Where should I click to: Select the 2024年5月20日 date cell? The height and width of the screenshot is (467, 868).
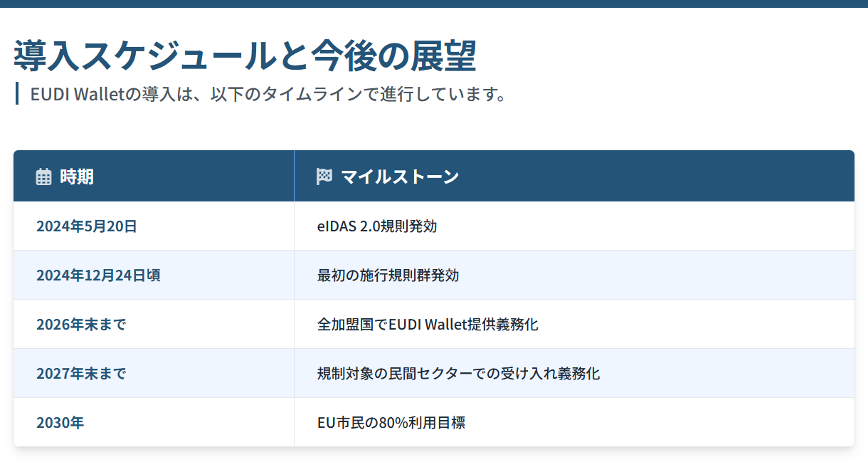[x=87, y=226]
